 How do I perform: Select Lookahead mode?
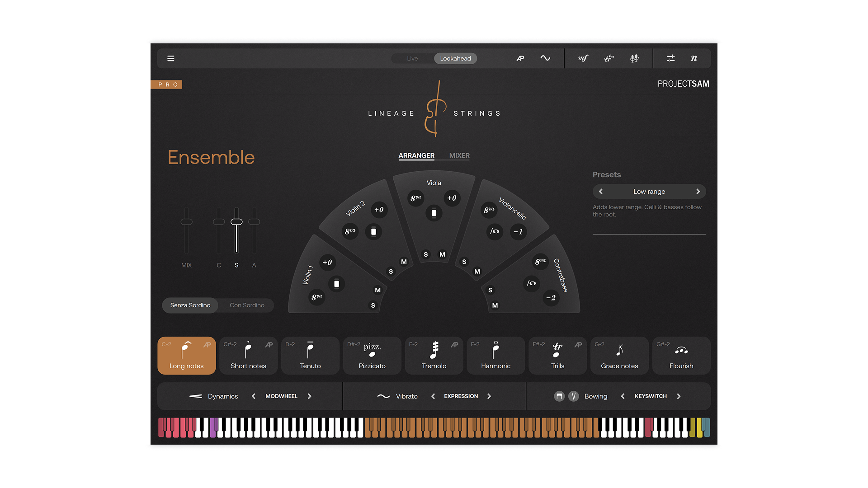point(455,58)
